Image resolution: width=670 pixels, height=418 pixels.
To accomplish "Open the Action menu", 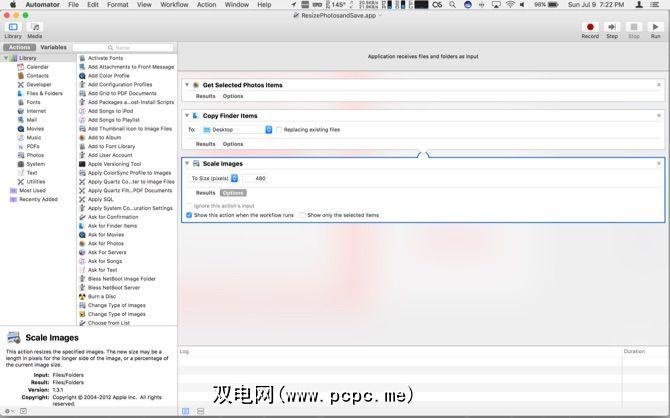I will 206,5.
